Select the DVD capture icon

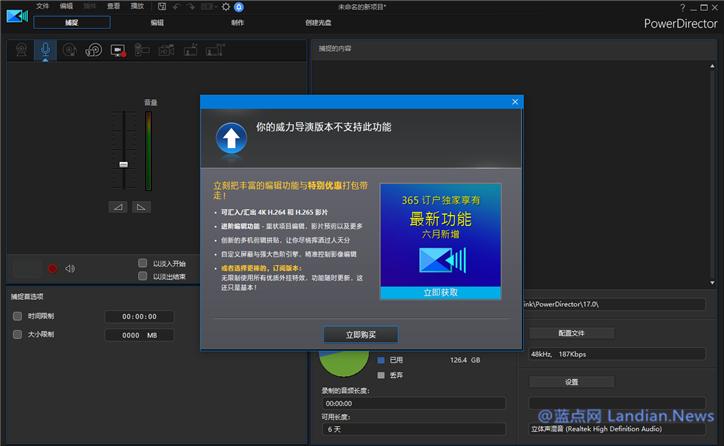point(93,49)
